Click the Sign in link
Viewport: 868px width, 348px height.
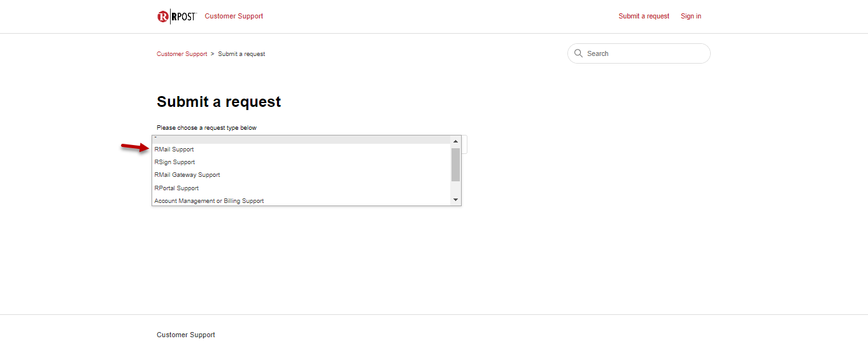[x=691, y=17]
